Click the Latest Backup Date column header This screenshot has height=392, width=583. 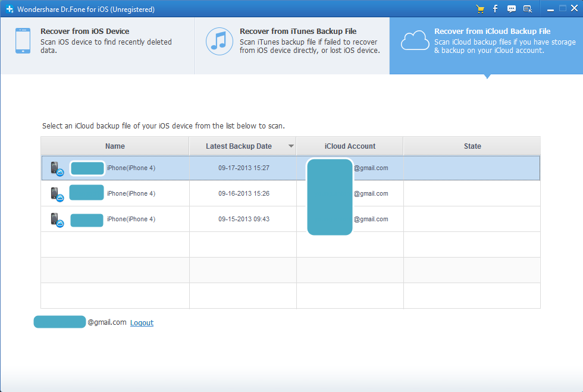click(243, 146)
